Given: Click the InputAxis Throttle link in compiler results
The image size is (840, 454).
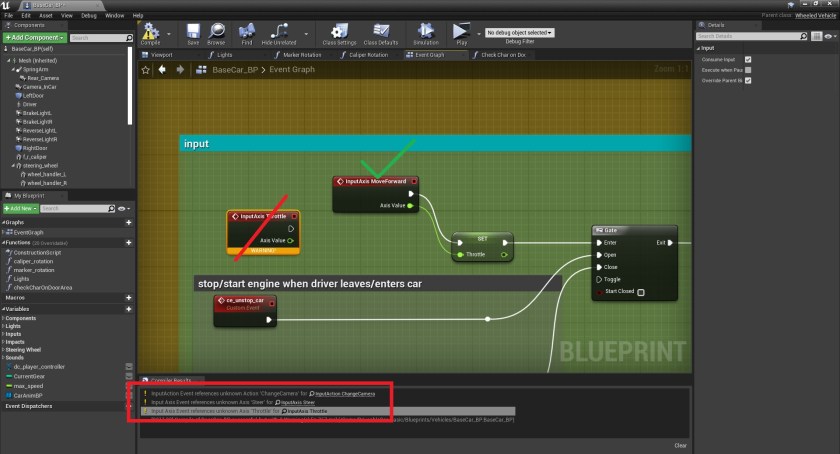Looking at the screenshot, I should point(305,411).
